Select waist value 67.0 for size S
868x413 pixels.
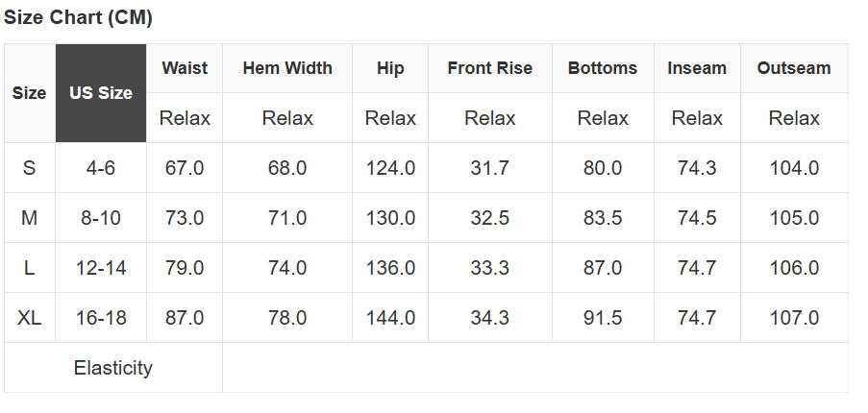[x=185, y=168]
